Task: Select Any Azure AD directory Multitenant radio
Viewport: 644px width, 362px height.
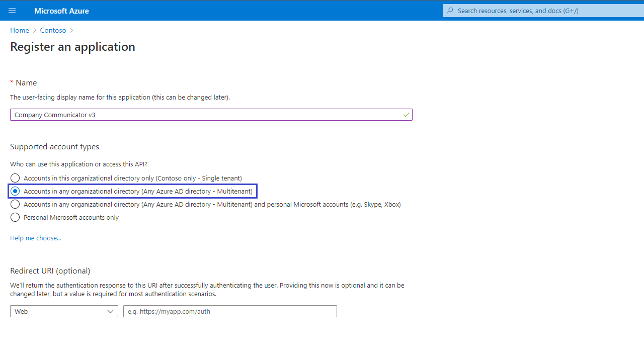Action: coord(15,191)
